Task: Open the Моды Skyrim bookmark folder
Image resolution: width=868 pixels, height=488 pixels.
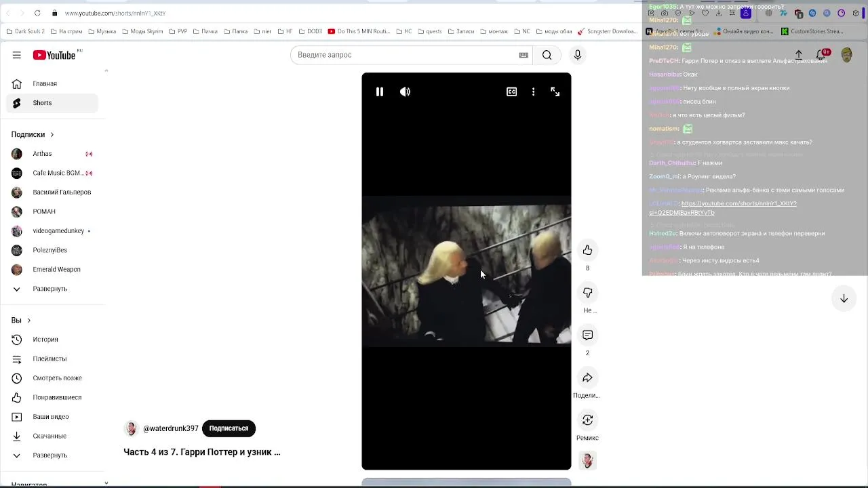Action: 142,31
